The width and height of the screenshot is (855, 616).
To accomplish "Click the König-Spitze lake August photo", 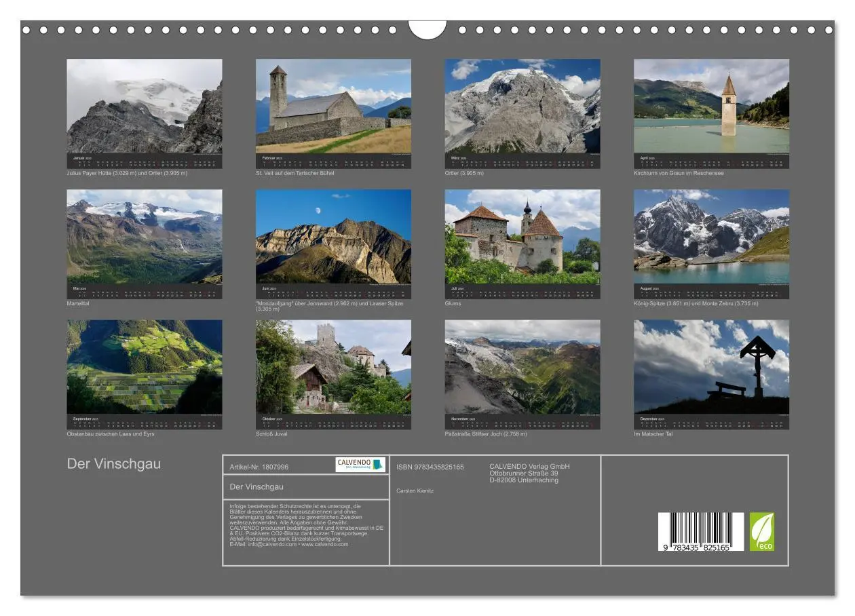I will tap(711, 236).
